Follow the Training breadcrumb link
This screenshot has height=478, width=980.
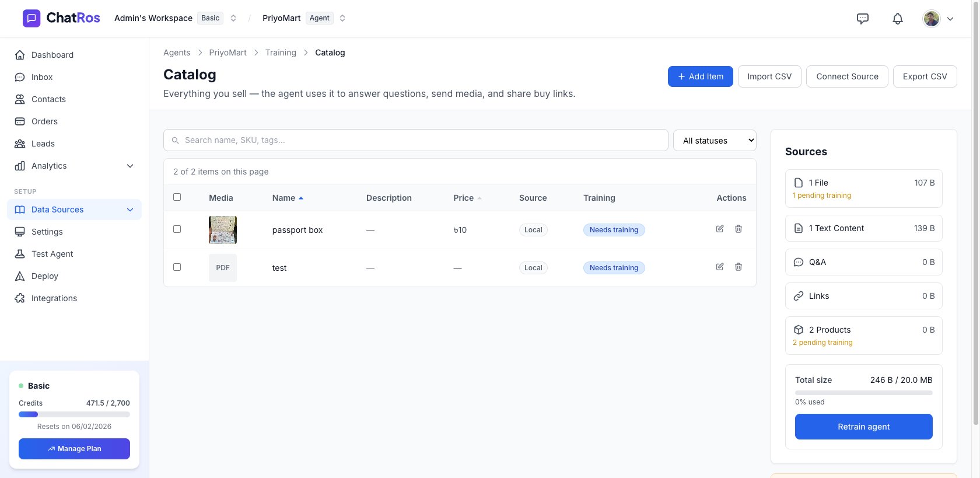281,53
